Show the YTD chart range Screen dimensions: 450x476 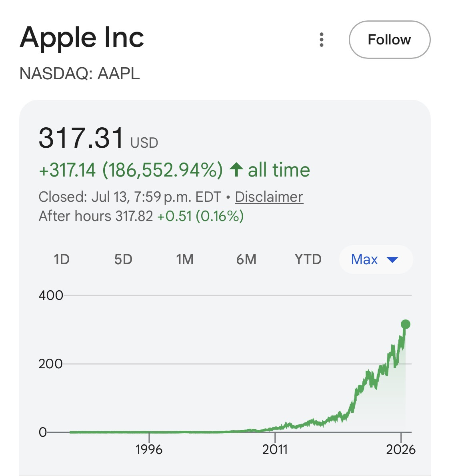pos(308,259)
